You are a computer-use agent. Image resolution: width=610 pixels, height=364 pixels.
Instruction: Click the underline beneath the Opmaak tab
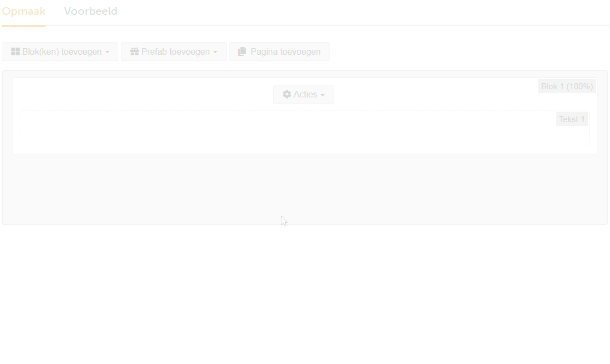pyautogui.click(x=24, y=26)
